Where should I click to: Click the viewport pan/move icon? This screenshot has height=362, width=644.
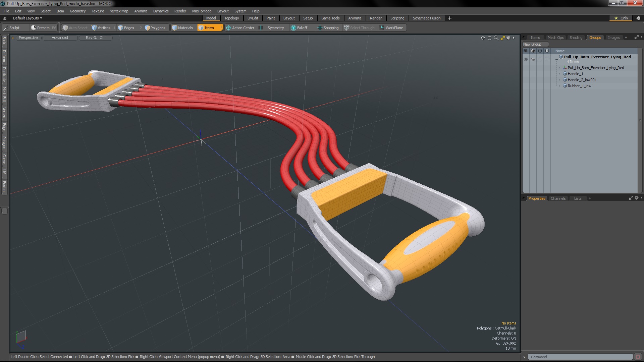point(483,38)
